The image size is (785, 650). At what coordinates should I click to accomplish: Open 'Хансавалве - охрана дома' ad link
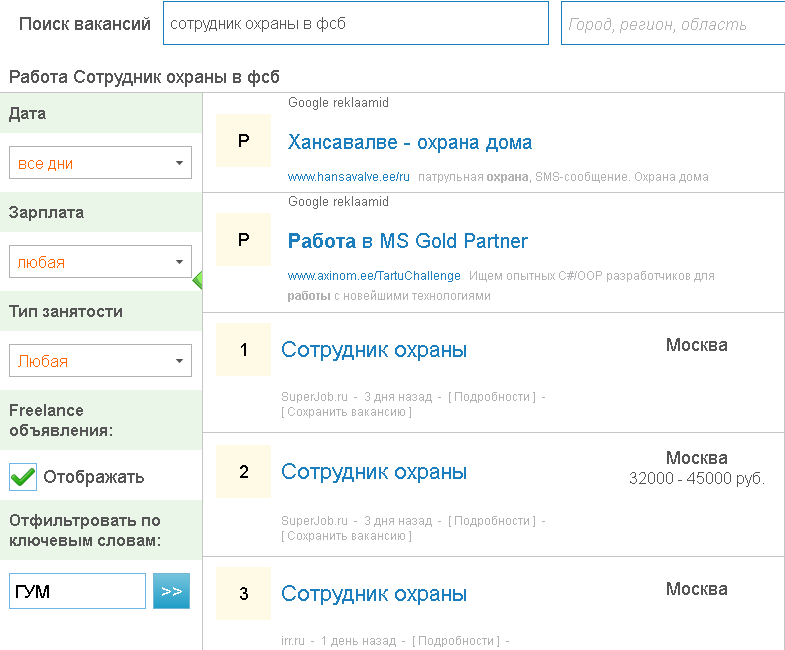click(409, 142)
